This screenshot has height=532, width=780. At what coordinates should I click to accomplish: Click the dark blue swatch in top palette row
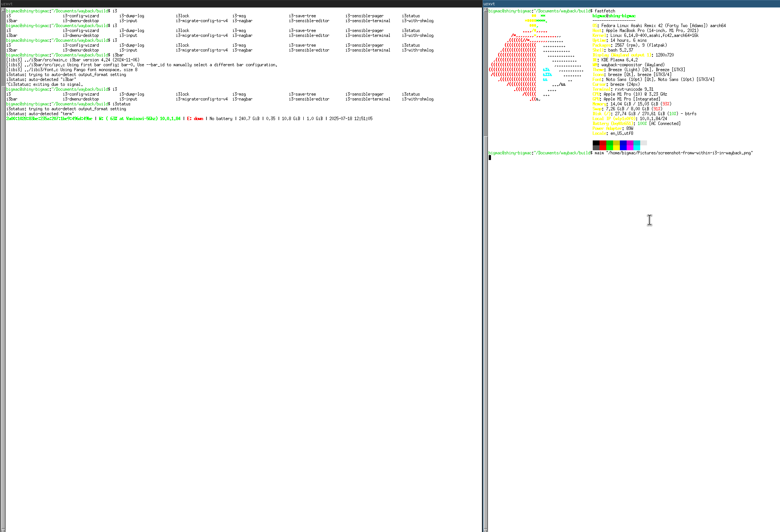623,143
